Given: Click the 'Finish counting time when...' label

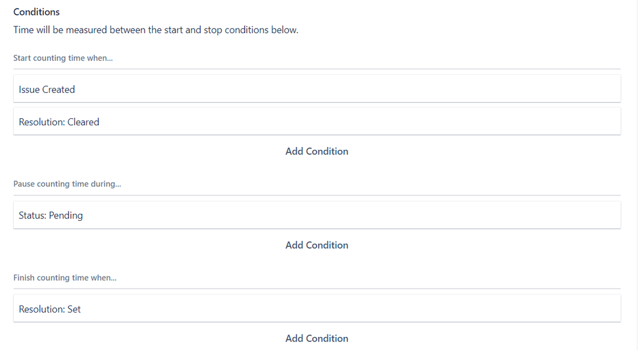Looking at the screenshot, I should click(x=65, y=278).
